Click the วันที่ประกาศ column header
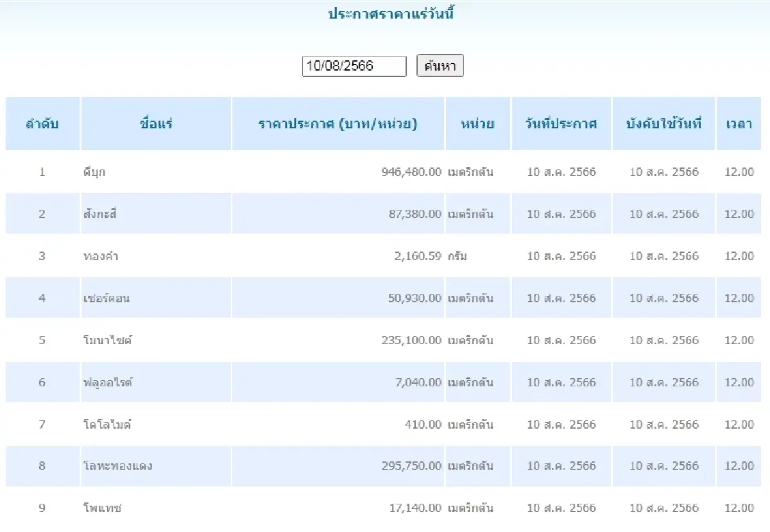 pos(561,124)
